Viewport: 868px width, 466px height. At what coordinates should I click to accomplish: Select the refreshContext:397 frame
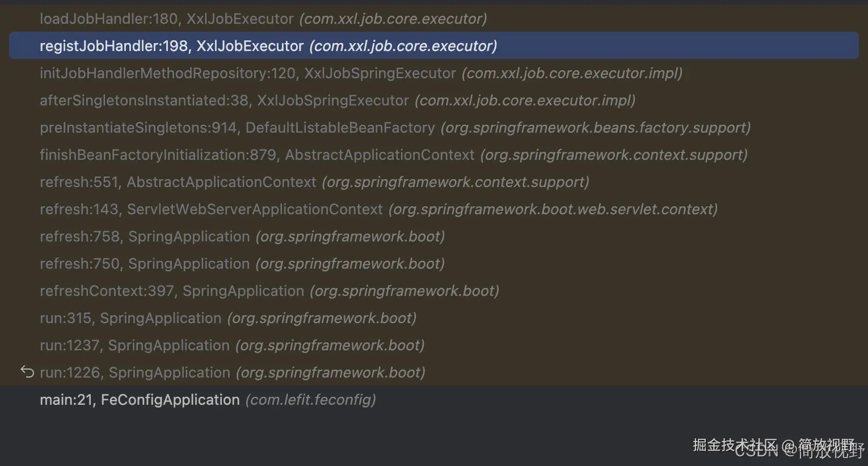click(172, 291)
